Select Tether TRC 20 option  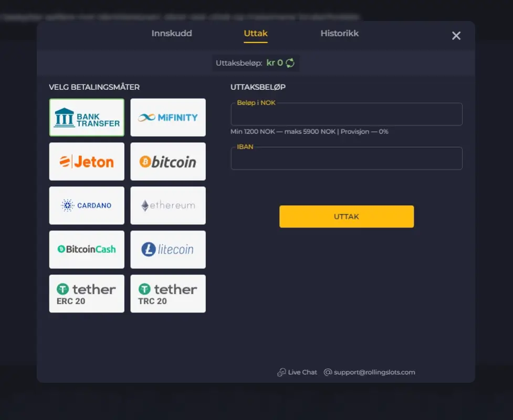(168, 294)
